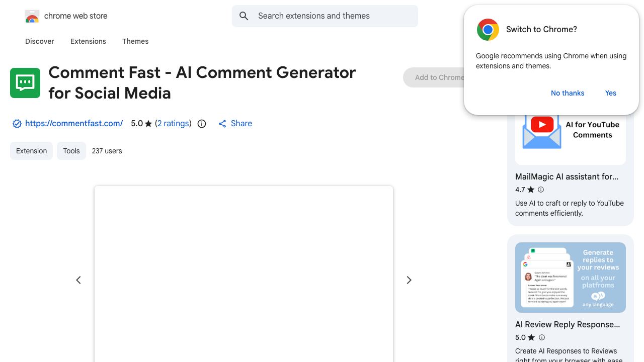Click the Switch to Chrome? heading
The image size is (644, 362).
tap(541, 30)
